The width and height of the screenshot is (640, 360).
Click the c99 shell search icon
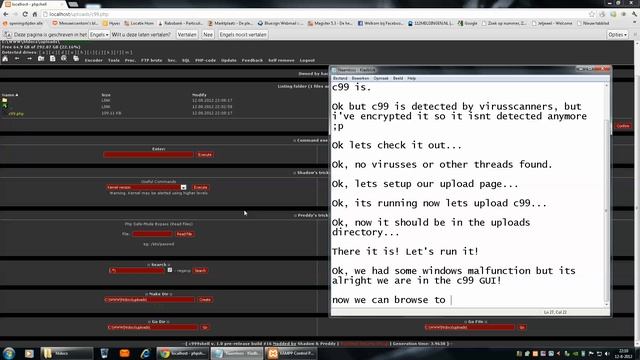[64, 59]
